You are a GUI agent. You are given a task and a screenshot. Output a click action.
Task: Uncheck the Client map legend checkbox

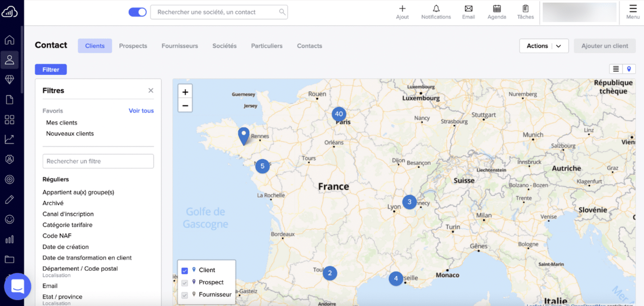coord(185,271)
